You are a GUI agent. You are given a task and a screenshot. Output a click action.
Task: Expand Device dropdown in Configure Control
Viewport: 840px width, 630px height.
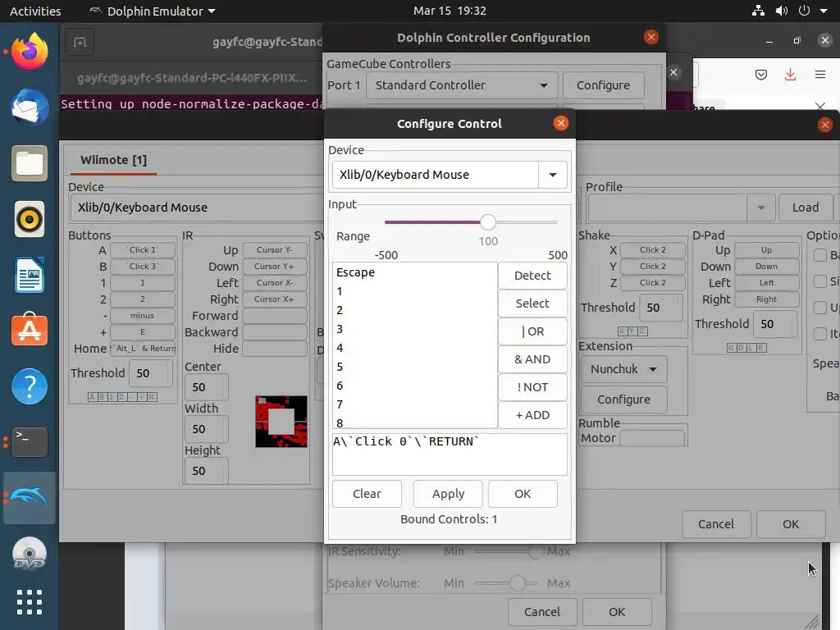[552, 175]
